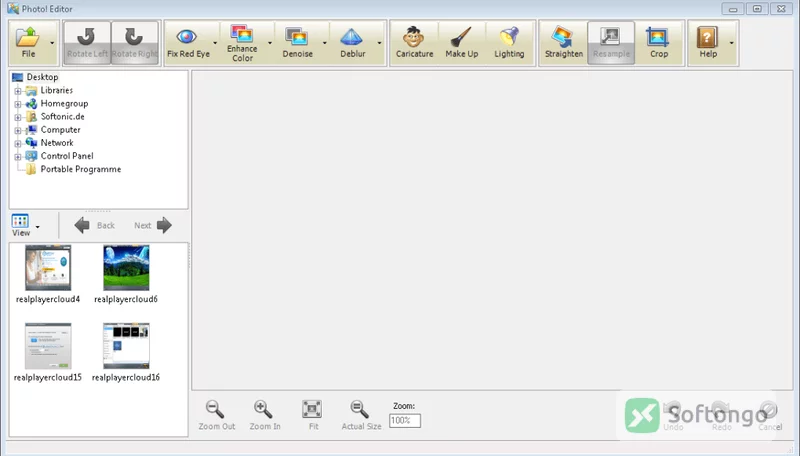Open the Caricature tool

point(414,43)
